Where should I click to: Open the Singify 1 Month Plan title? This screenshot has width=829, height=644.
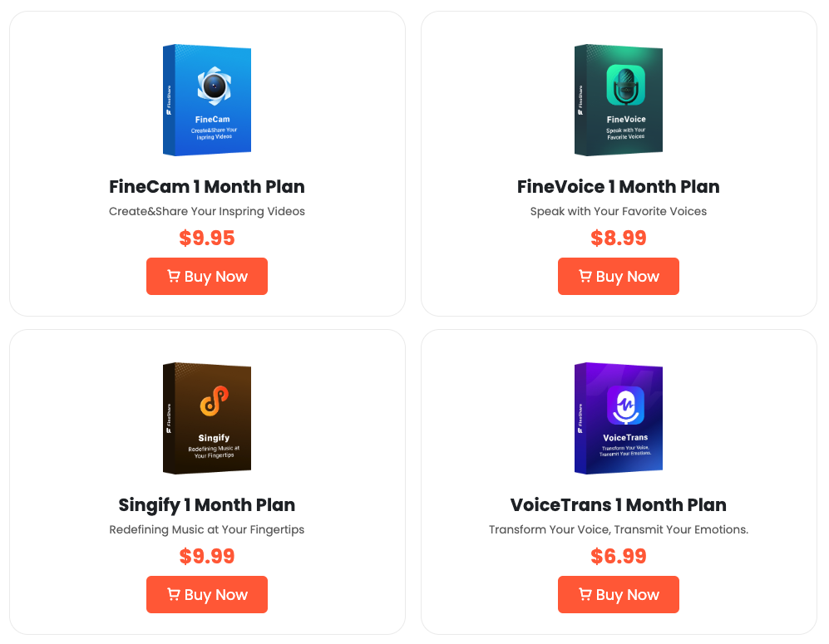pyautogui.click(x=207, y=505)
